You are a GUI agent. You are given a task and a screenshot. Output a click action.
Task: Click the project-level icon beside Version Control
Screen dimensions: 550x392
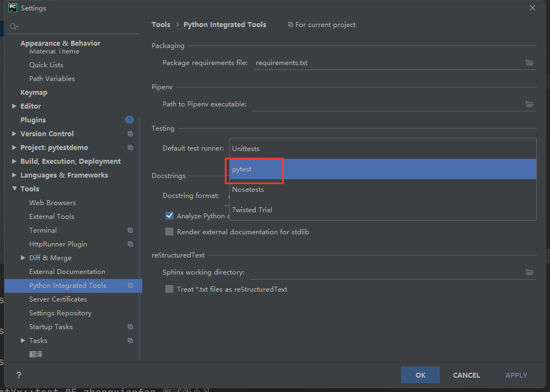tap(130, 134)
